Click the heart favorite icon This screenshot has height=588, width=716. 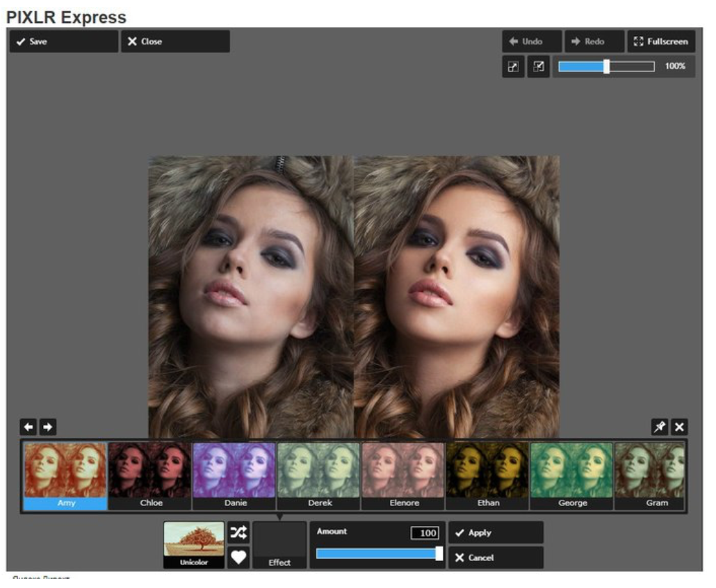coord(238,557)
